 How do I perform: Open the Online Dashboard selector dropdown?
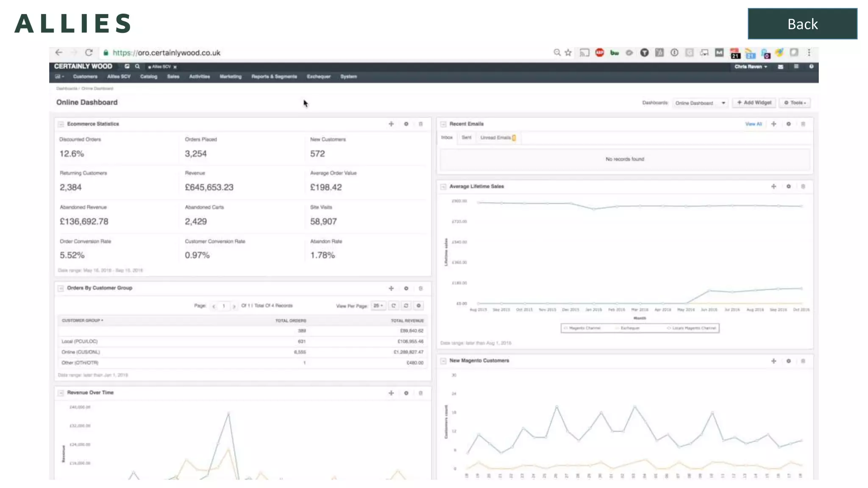point(700,103)
